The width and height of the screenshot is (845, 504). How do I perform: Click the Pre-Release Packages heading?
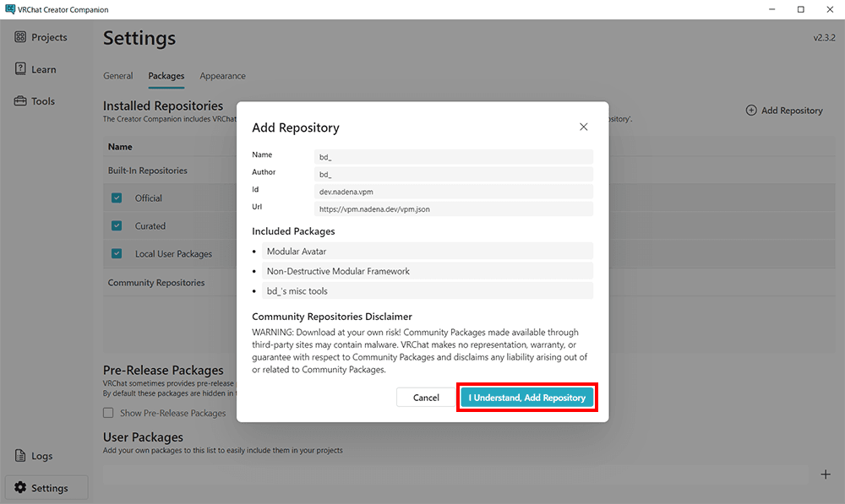(163, 370)
